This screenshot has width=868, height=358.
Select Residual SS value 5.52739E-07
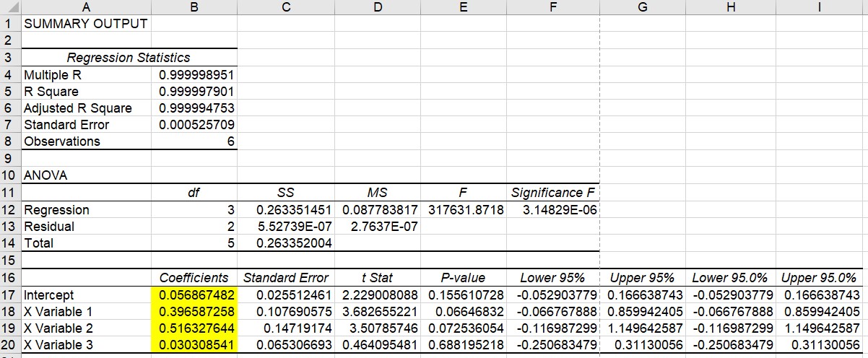click(x=286, y=226)
